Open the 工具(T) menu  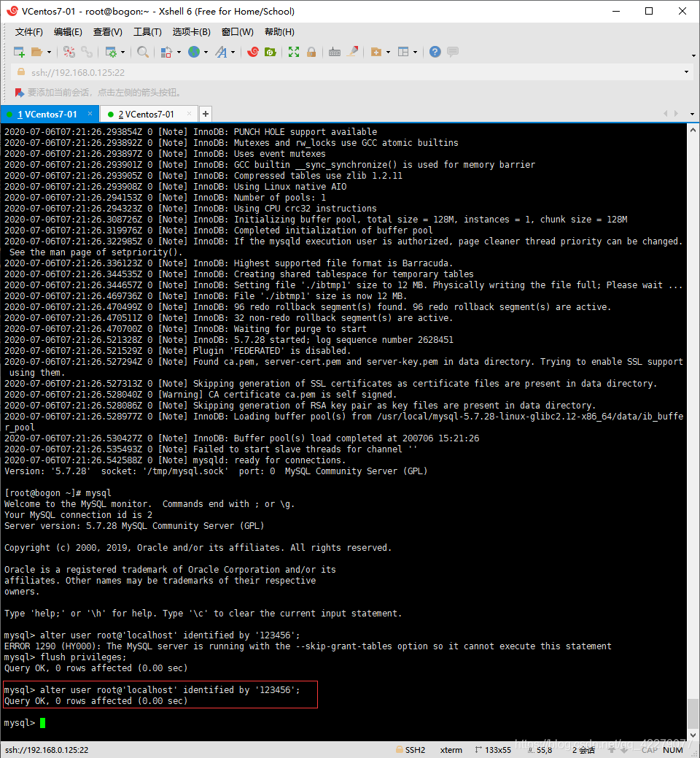(x=147, y=32)
